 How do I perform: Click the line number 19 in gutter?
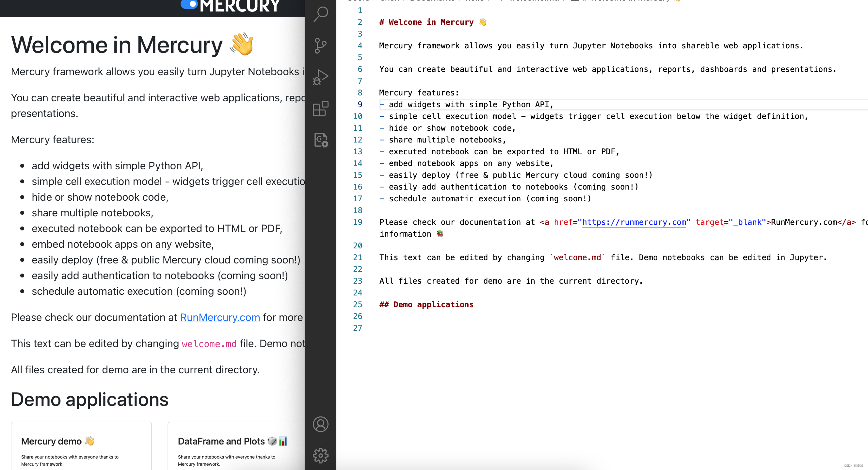357,222
